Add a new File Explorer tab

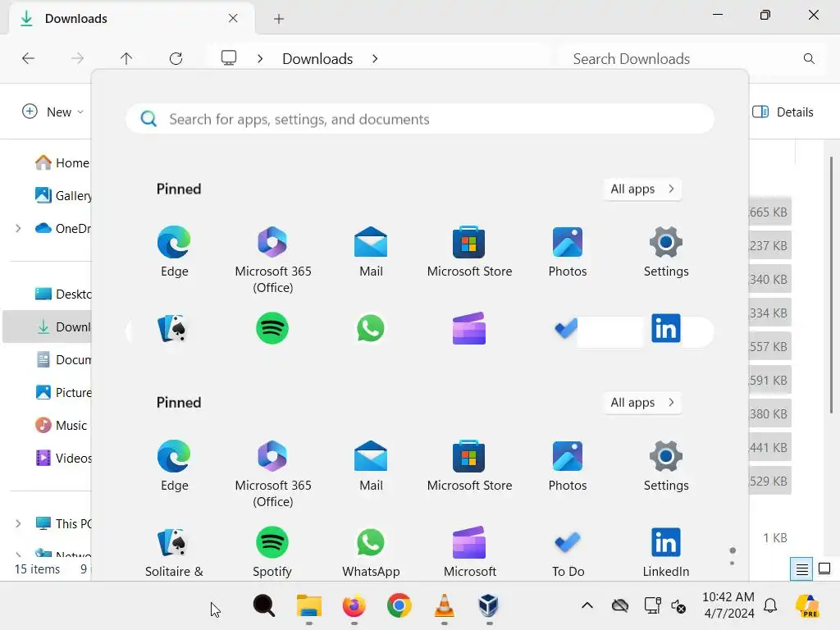[x=279, y=19]
